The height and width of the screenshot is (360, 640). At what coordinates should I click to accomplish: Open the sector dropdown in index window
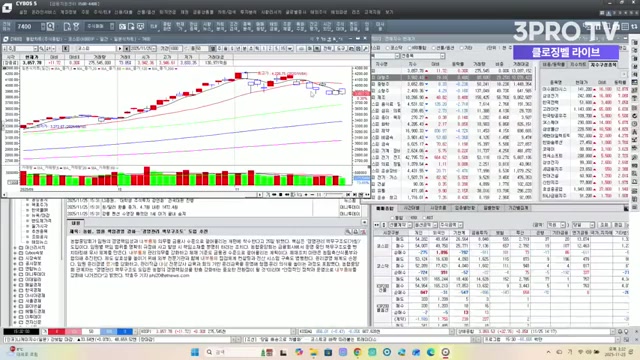pyautogui.click(x=442, y=56)
